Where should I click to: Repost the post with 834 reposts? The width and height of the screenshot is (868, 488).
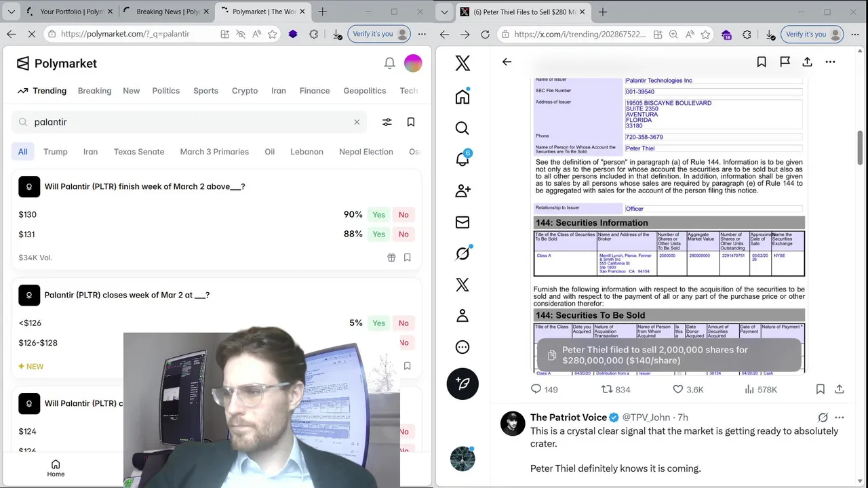616,389
